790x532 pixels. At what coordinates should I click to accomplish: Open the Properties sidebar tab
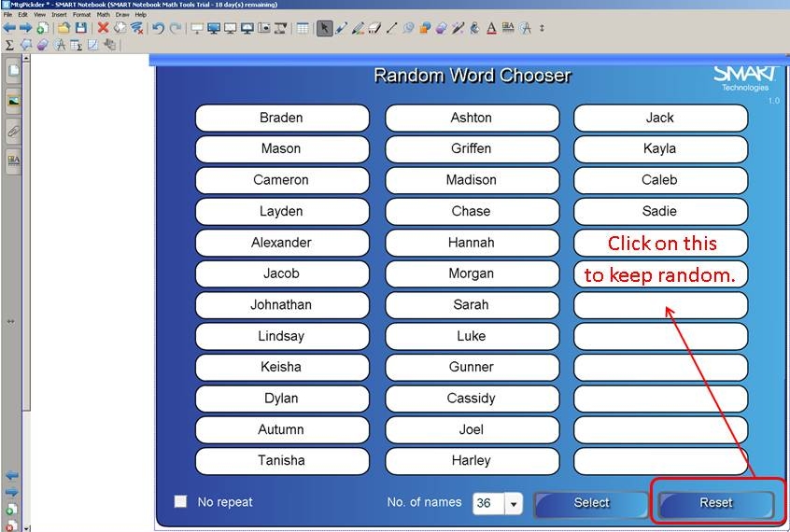(x=14, y=161)
